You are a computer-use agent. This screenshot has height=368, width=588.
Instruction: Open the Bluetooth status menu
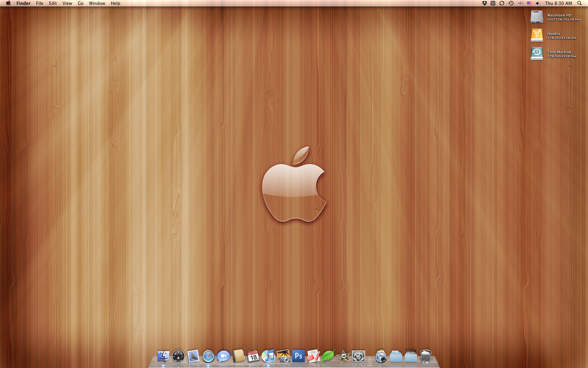coord(520,3)
